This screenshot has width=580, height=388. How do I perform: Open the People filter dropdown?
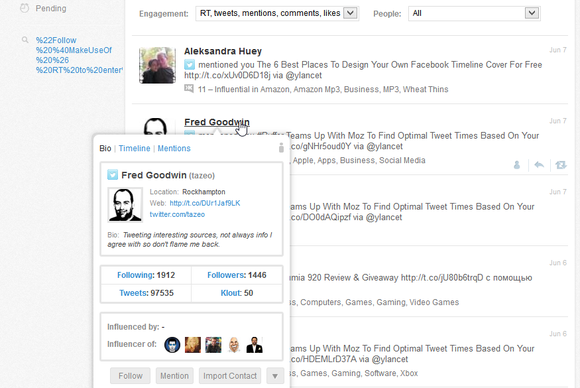pyautogui.click(x=474, y=13)
